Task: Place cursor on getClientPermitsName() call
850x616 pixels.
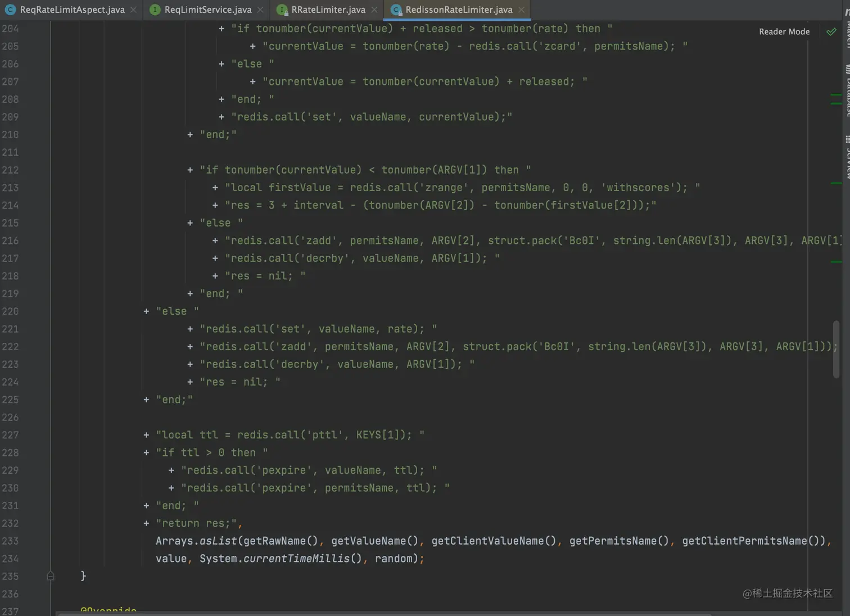Action: [751, 541]
